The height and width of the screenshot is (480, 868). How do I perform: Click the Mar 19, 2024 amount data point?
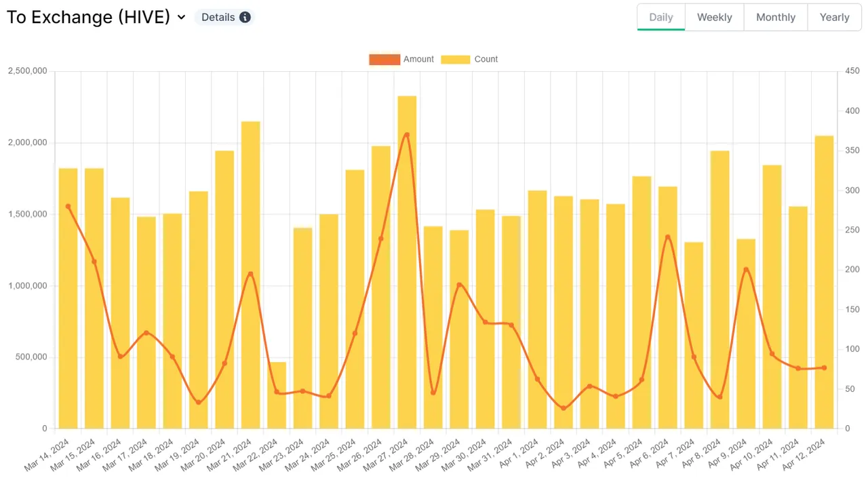point(199,403)
